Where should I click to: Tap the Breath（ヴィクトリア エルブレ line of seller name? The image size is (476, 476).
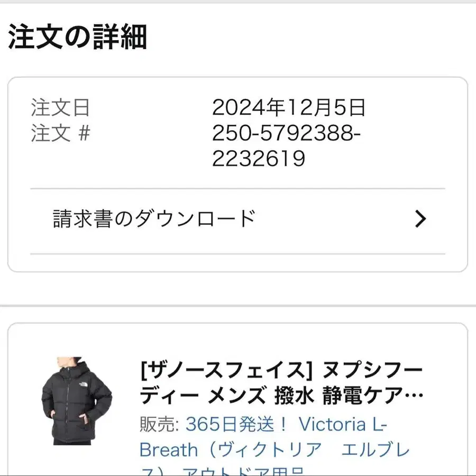coord(274,450)
